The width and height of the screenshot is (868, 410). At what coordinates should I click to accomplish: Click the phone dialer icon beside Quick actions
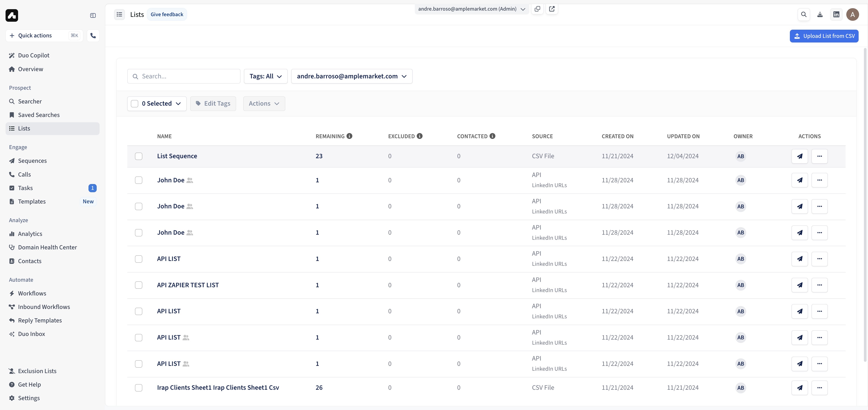(x=93, y=35)
